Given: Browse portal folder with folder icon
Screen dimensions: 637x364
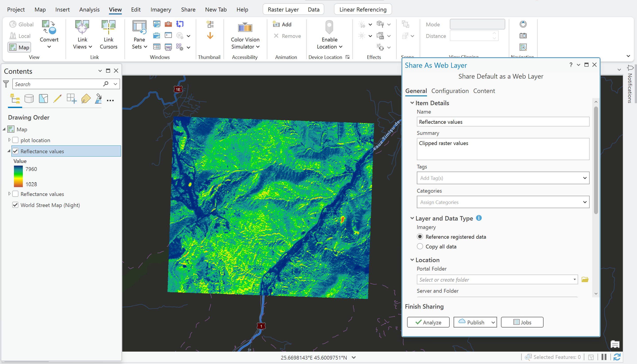Looking at the screenshot, I should (x=585, y=279).
